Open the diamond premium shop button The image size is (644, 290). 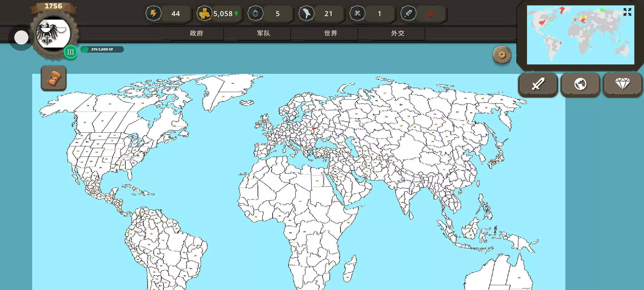pyautogui.click(x=623, y=84)
